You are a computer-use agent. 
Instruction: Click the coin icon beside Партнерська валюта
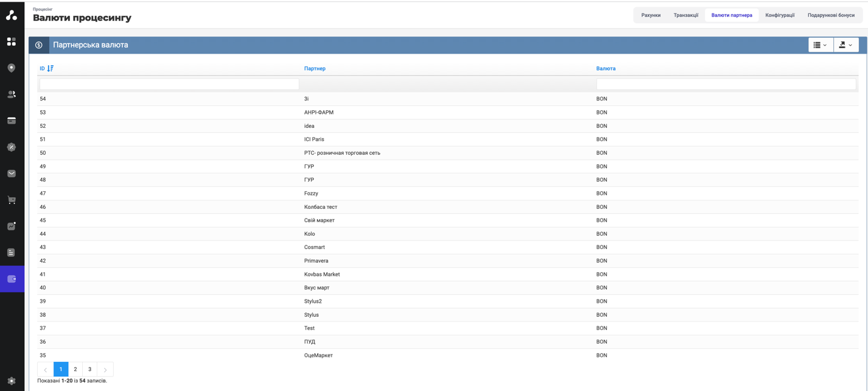coord(40,44)
